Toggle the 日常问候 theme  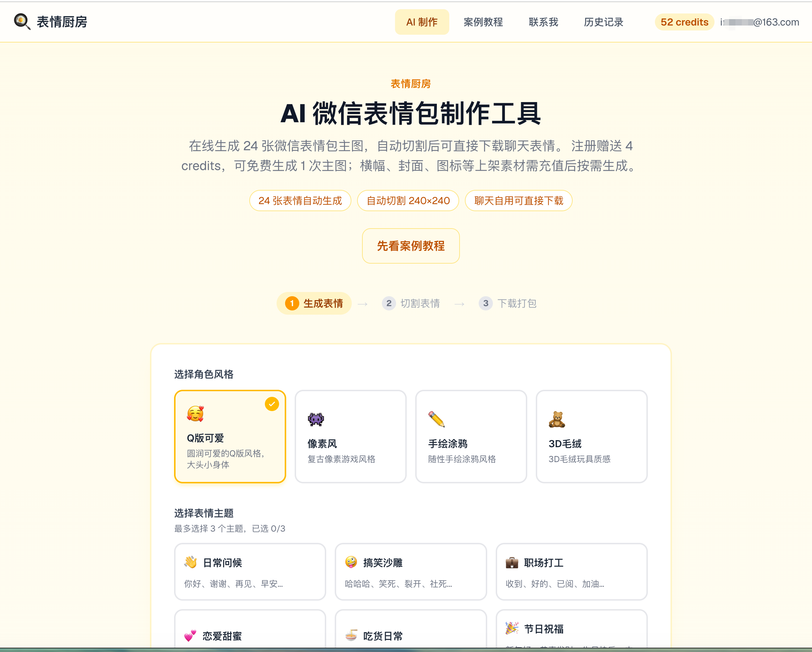point(250,572)
